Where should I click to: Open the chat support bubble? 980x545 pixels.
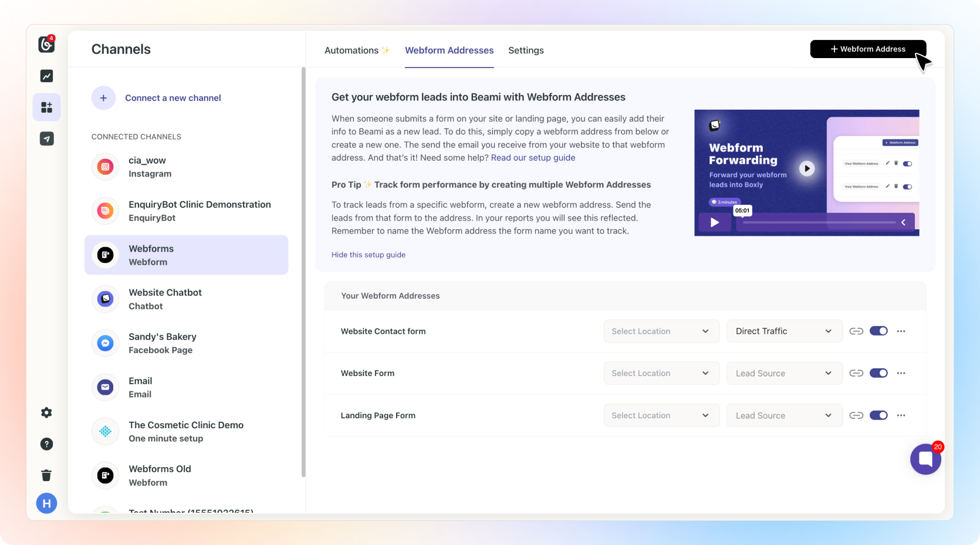click(x=925, y=459)
